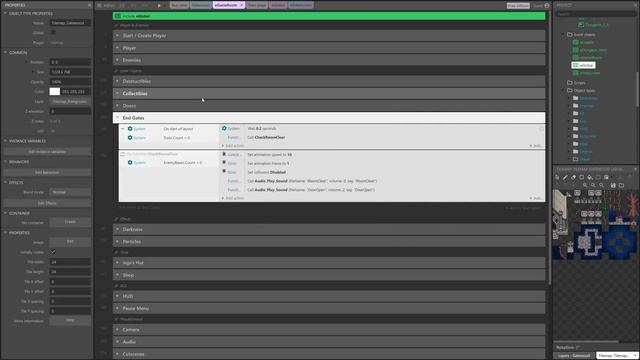Select the fill bucket tool in tilemap toolbar
The height and width of the screenshot is (360, 640).
[x=590, y=177]
